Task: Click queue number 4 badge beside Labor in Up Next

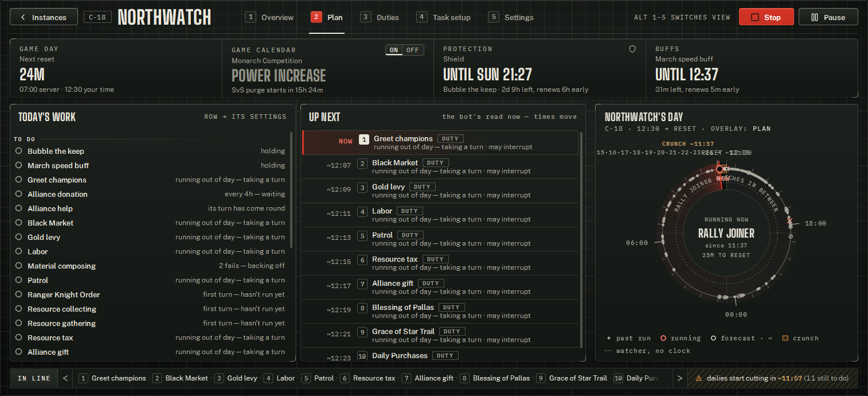Action: 362,212
